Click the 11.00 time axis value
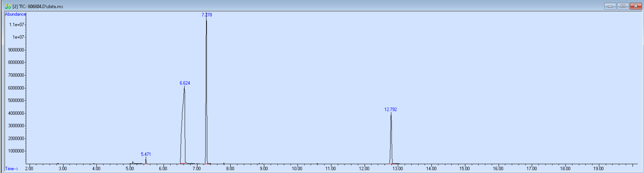 tap(331, 168)
